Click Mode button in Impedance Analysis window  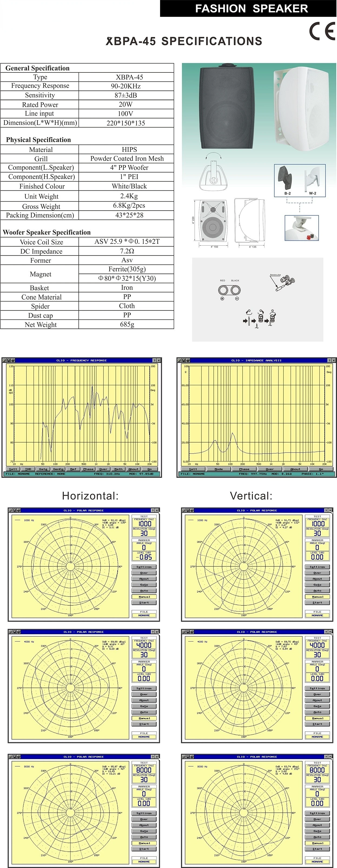point(219,469)
